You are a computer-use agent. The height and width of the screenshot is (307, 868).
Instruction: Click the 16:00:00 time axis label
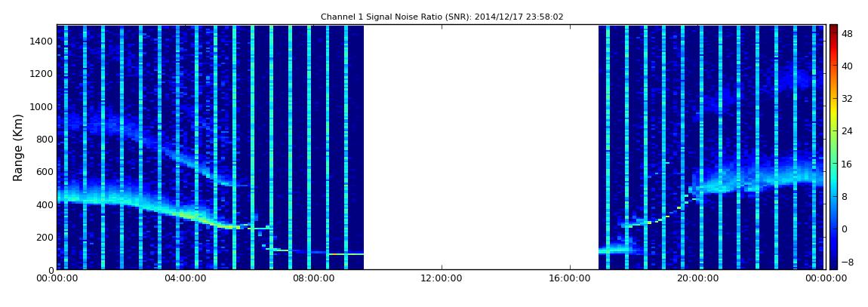(x=568, y=279)
